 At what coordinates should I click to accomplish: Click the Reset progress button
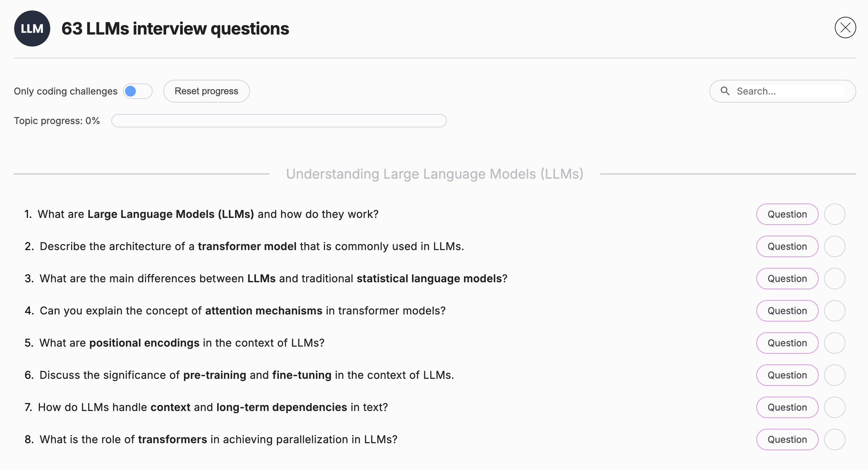206,91
